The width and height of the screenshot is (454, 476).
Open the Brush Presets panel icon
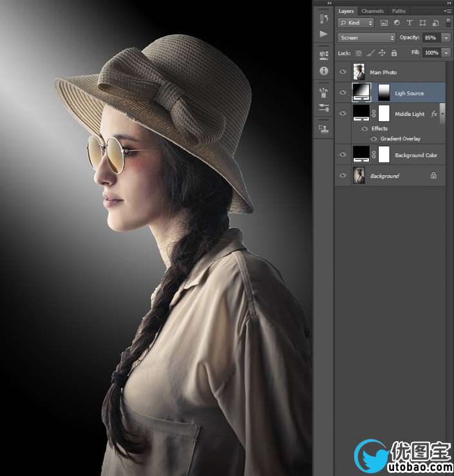(x=323, y=92)
